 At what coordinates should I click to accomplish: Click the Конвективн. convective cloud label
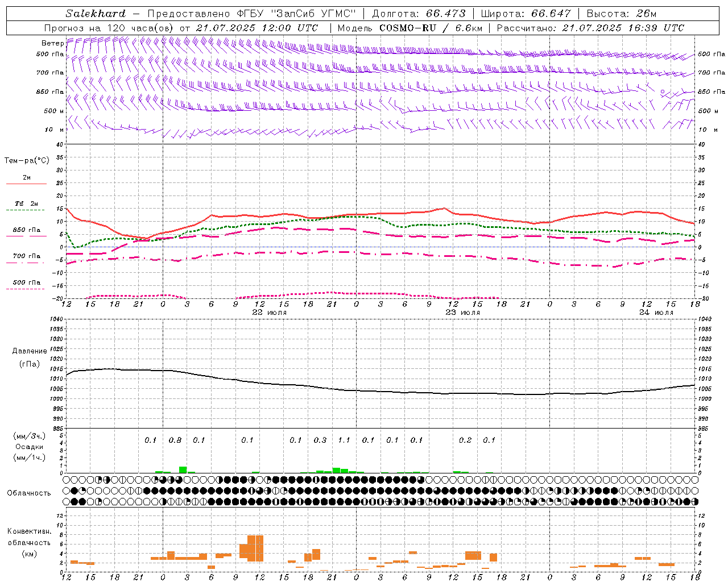point(29,531)
